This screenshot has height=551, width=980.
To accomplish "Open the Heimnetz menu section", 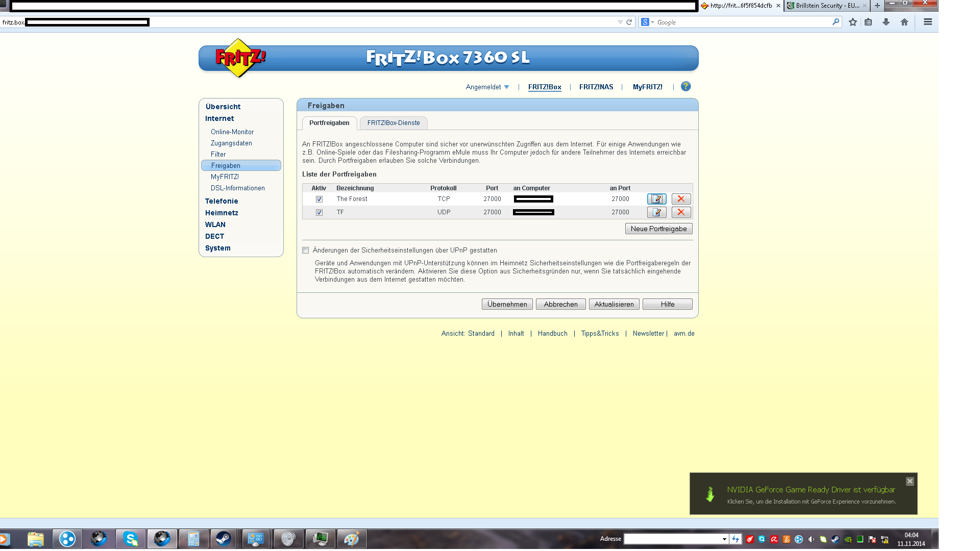I will (222, 213).
